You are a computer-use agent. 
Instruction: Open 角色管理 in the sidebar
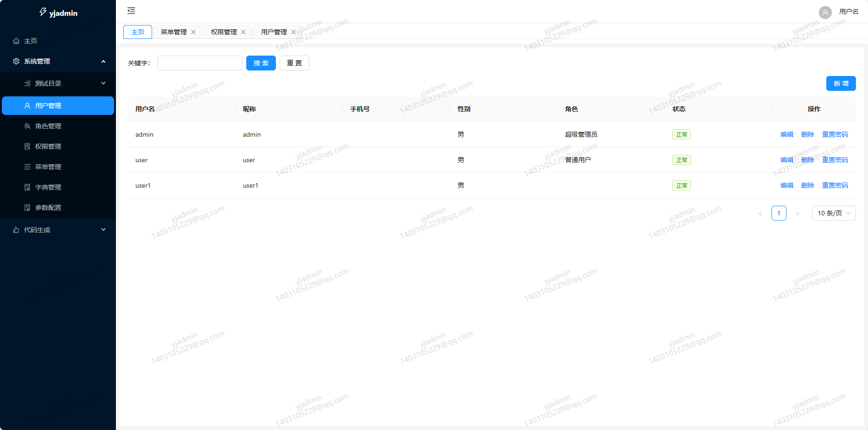pyautogui.click(x=48, y=126)
